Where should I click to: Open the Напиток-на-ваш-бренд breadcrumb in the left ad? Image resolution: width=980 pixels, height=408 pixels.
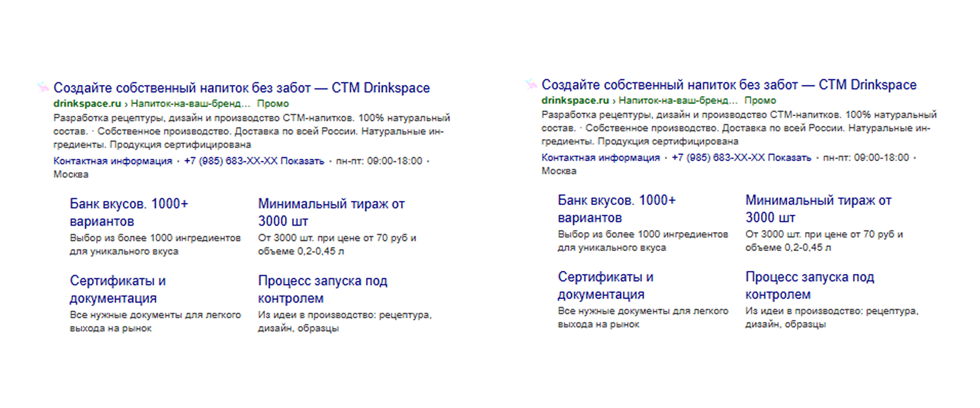tap(190, 104)
